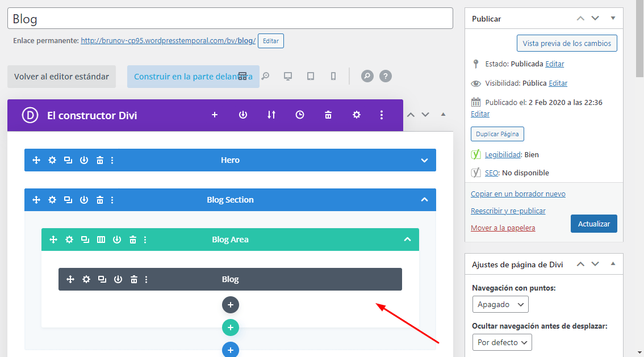The height and width of the screenshot is (357, 644).
Task: Duplicate the Blog module
Action: pyautogui.click(x=102, y=279)
